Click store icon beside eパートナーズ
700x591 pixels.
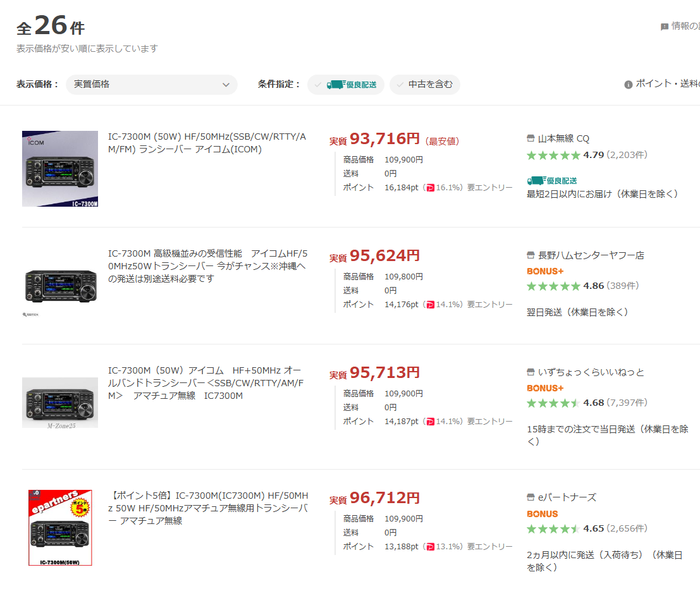click(531, 497)
